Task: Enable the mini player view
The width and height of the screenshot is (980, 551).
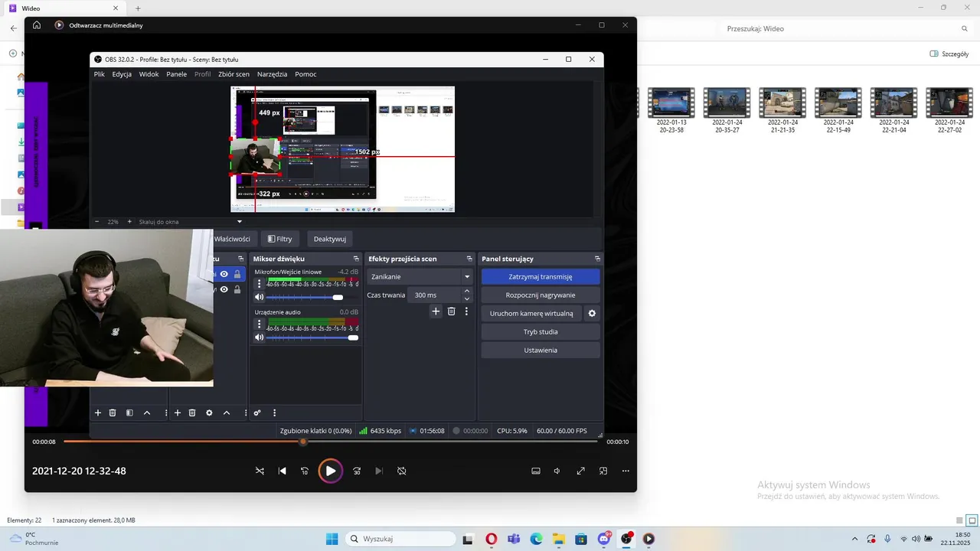Action: (603, 471)
